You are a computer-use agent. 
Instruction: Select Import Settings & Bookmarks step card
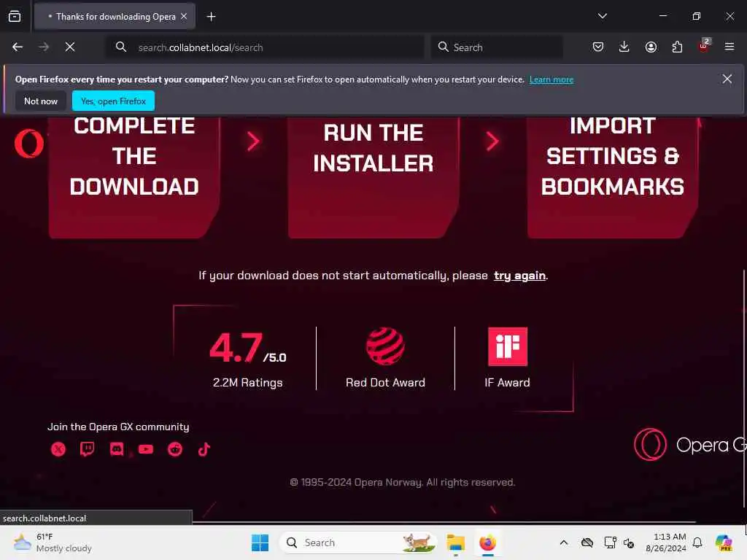coord(613,176)
